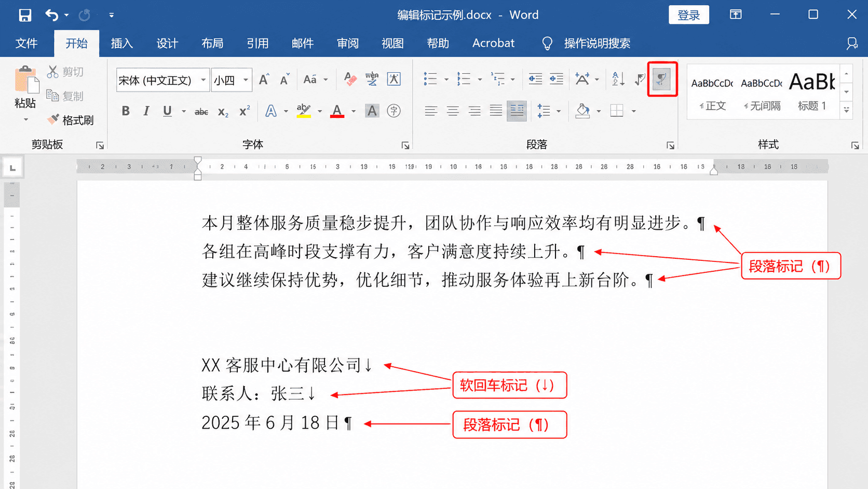Activate the 格式刷 format painter
This screenshot has width=868, height=489.
[71, 120]
